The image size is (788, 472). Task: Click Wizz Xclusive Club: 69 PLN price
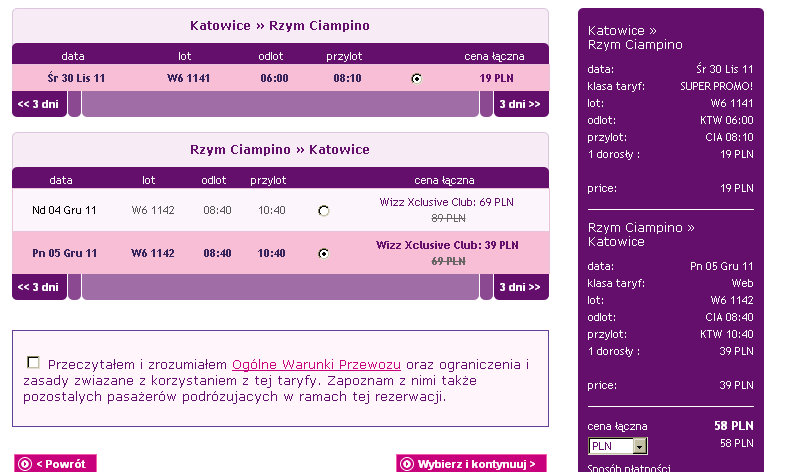point(446,203)
